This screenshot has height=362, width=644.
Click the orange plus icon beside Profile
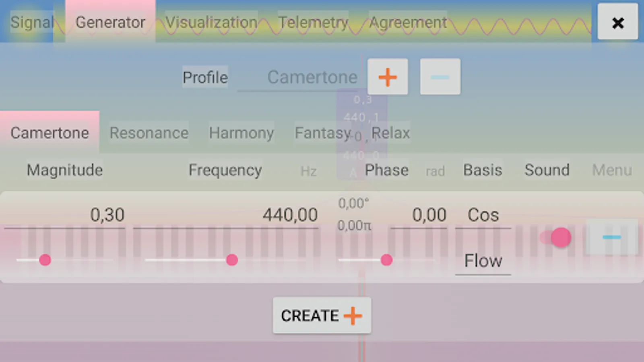[x=387, y=77]
